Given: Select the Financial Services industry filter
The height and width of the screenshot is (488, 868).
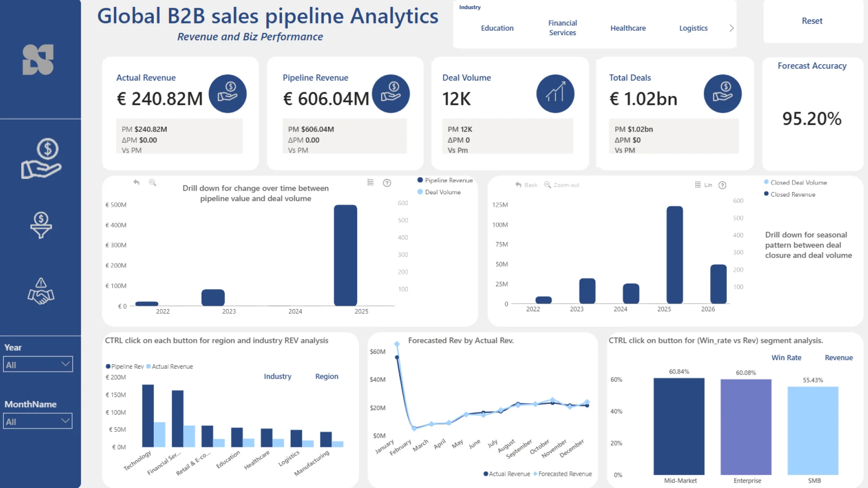Looking at the screenshot, I should [x=562, y=28].
